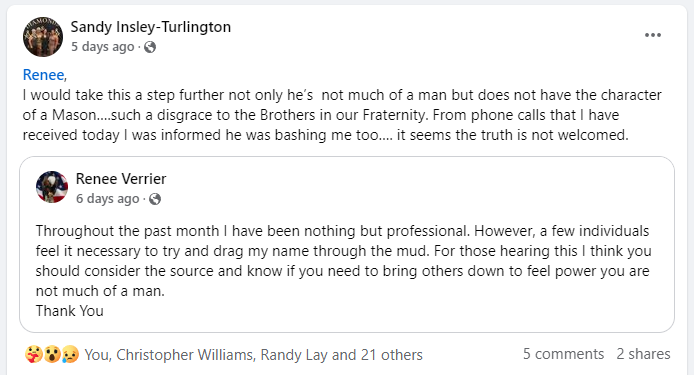
Task: Click the public globe icon beside 5 days ago
Action: pyautogui.click(x=150, y=47)
